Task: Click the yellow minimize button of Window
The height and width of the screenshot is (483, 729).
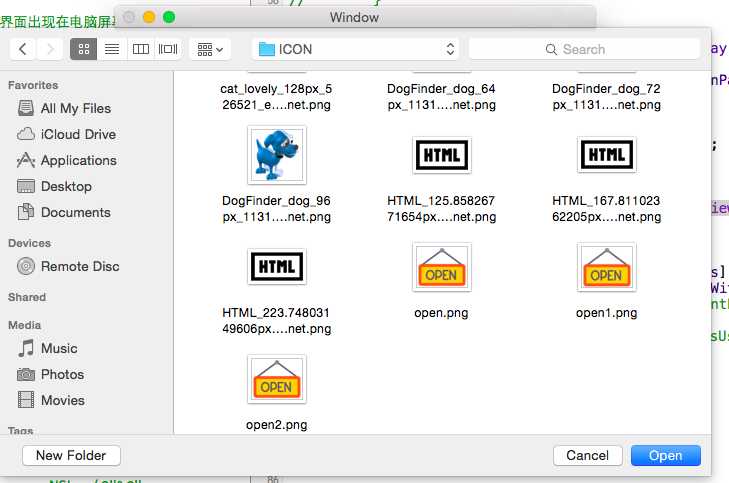Action: (x=149, y=17)
